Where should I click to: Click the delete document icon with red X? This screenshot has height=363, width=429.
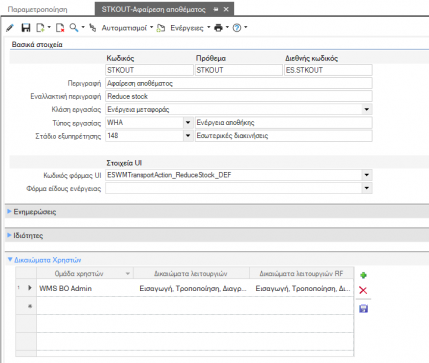(60, 28)
